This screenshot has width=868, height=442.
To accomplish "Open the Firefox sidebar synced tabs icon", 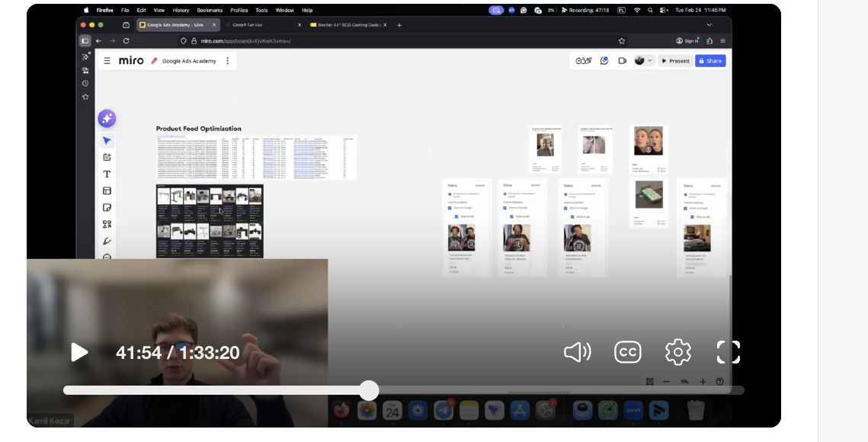I will [x=85, y=70].
